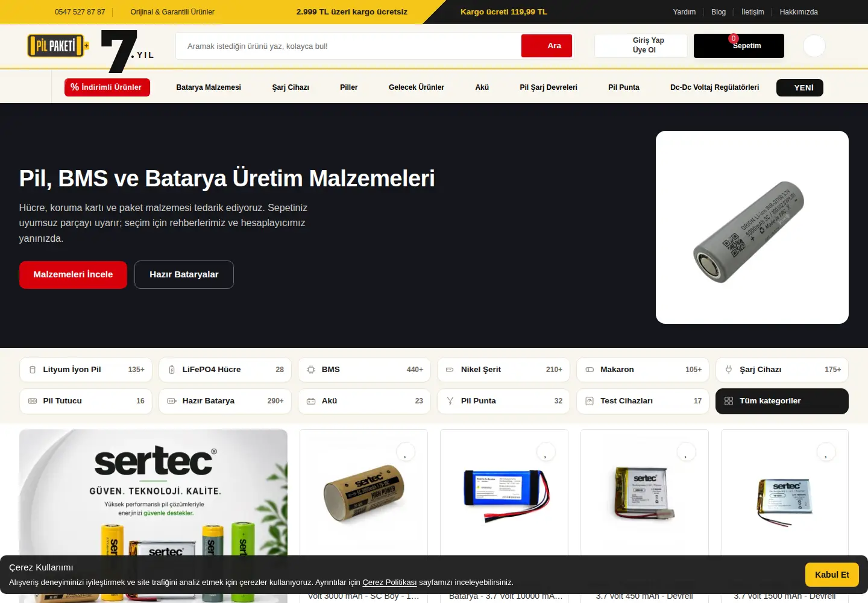Open Dc-Dc Voltaj Regülatörleri menu
The height and width of the screenshot is (603, 868).
(x=715, y=87)
